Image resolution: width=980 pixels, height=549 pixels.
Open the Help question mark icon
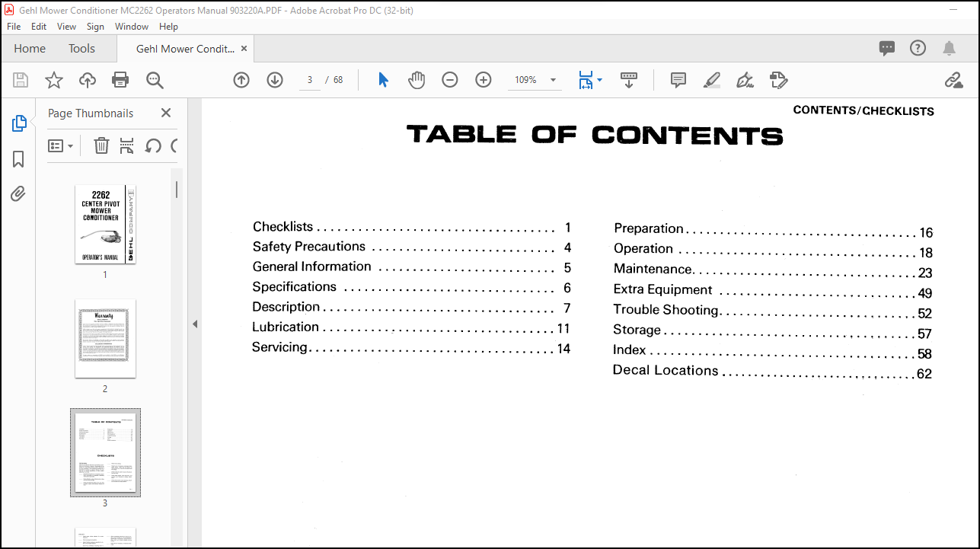(x=918, y=48)
